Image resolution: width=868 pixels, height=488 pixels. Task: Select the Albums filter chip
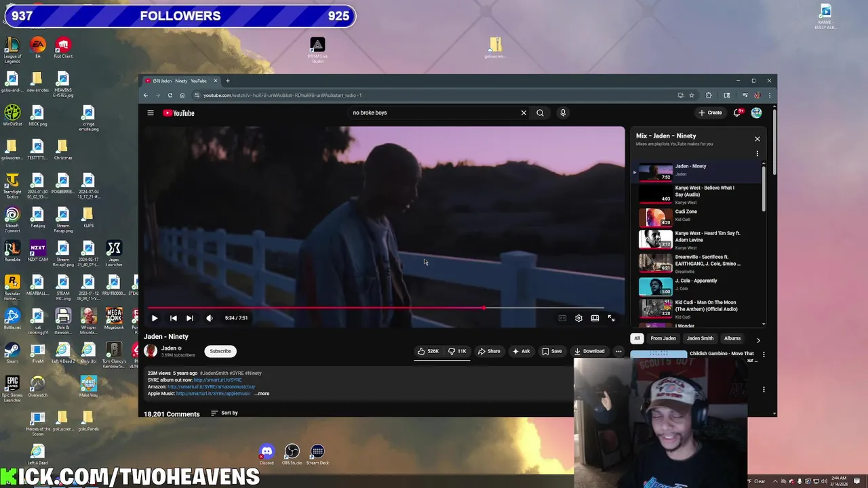click(732, 338)
